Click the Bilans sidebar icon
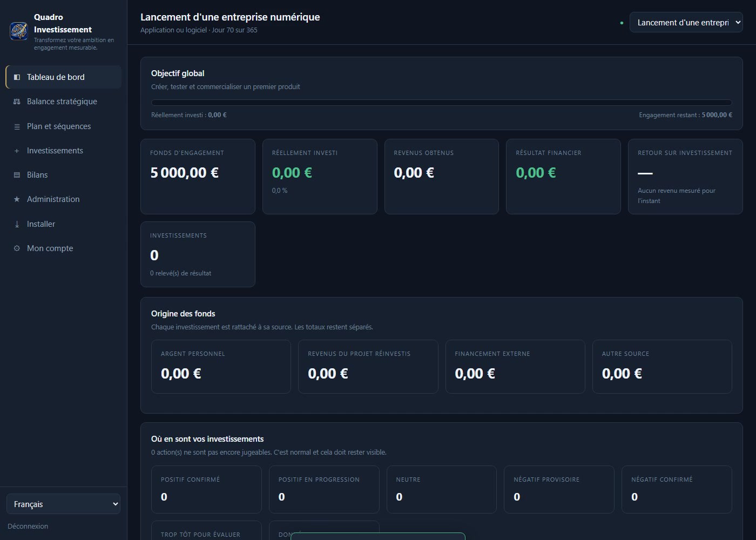 [17, 175]
